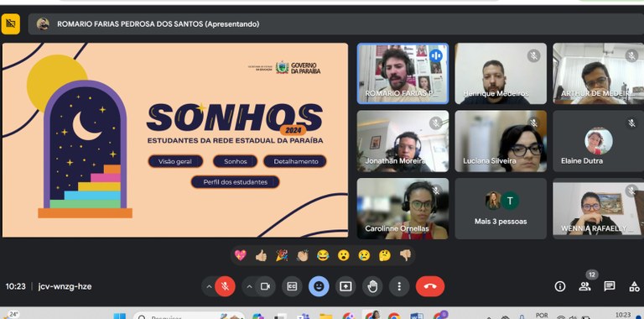The image size is (644, 319).
Task: Select the 'Visão geral' slide tab
Action: [175, 161]
